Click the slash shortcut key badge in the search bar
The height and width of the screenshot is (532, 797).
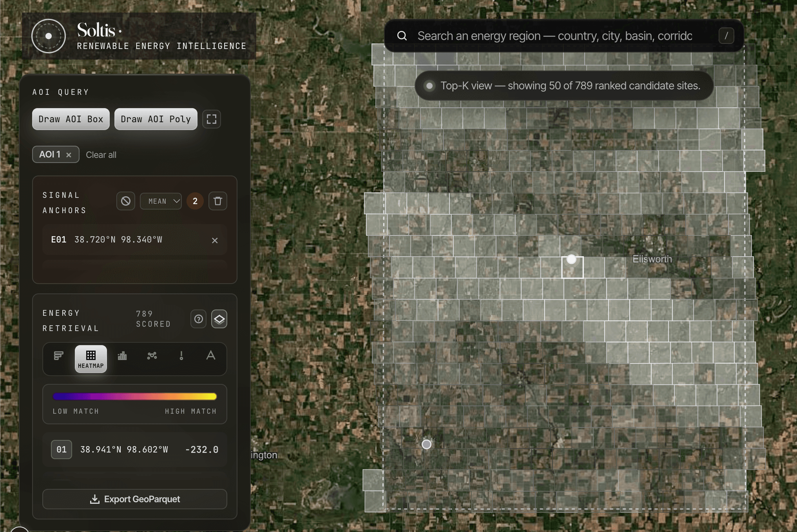[x=726, y=36]
